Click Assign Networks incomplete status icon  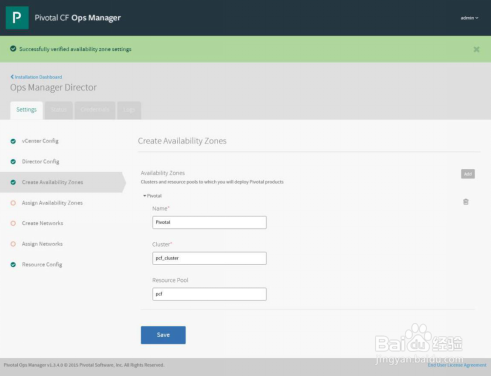coord(13,244)
